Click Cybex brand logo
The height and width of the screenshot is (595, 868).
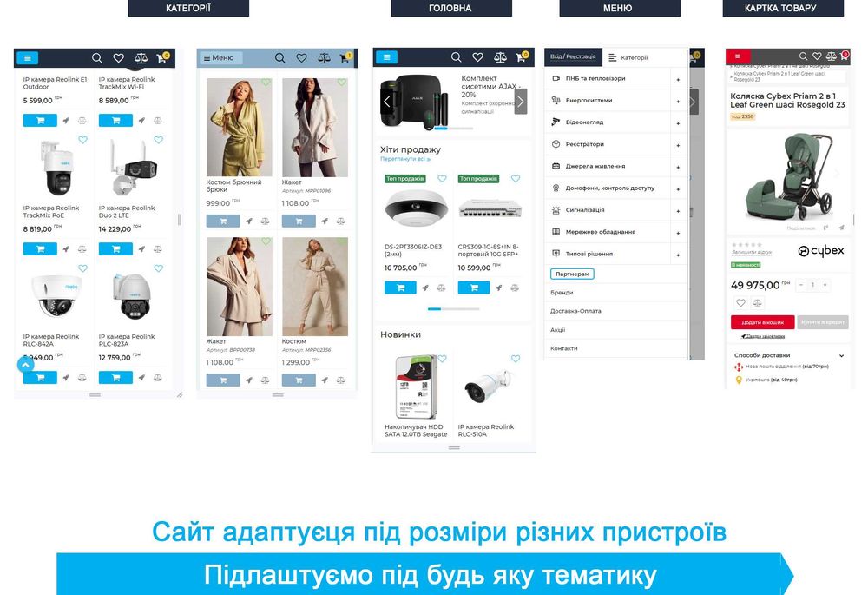pyautogui.click(x=821, y=251)
